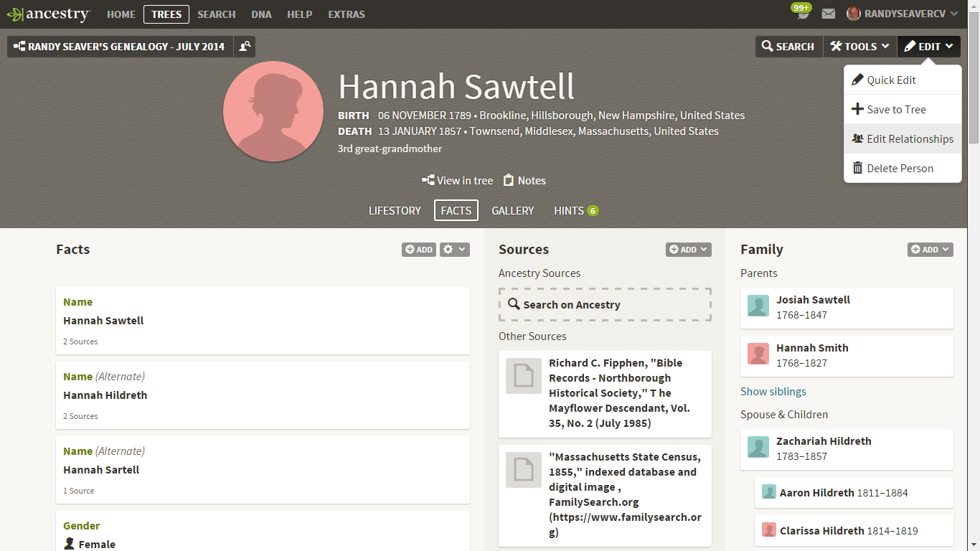Viewport: 980px width, 551px height.
Task: Click the user avatar next to RANDYSEAVERCV
Action: click(854, 14)
